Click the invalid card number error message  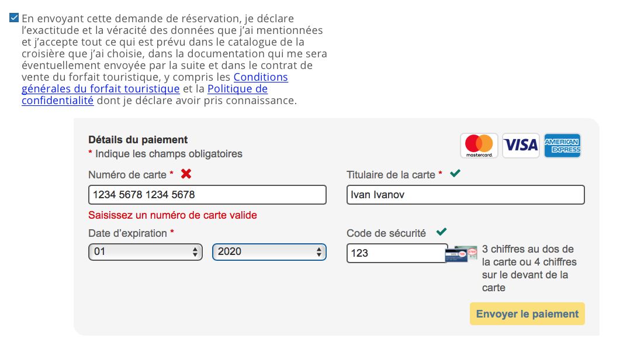click(x=172, y=215)
